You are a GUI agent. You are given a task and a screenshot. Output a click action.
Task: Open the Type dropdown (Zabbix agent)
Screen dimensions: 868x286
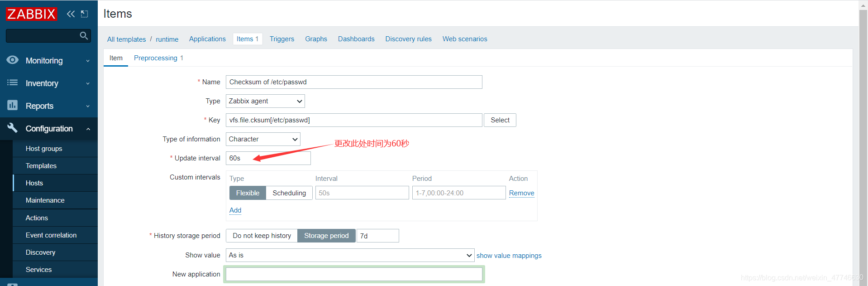point(265,101)
